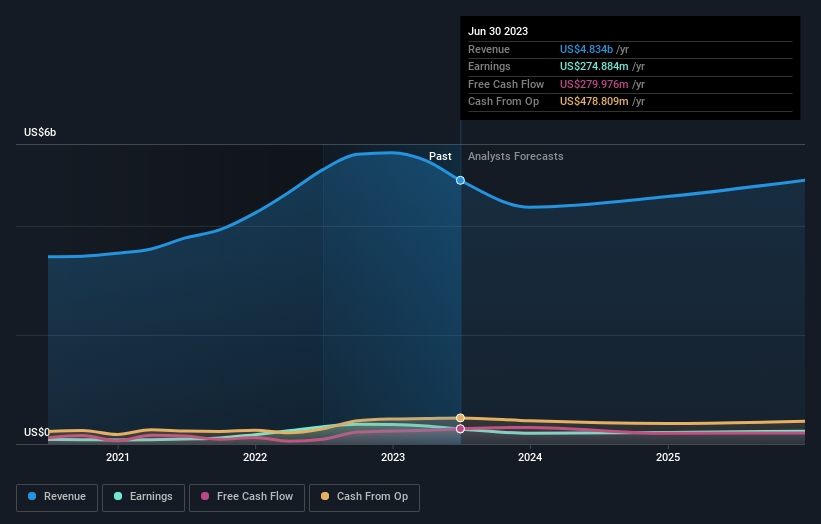Toggle the Cash From Op legend button
This screenshot has height=524, width=821.
tap(364, 497)
